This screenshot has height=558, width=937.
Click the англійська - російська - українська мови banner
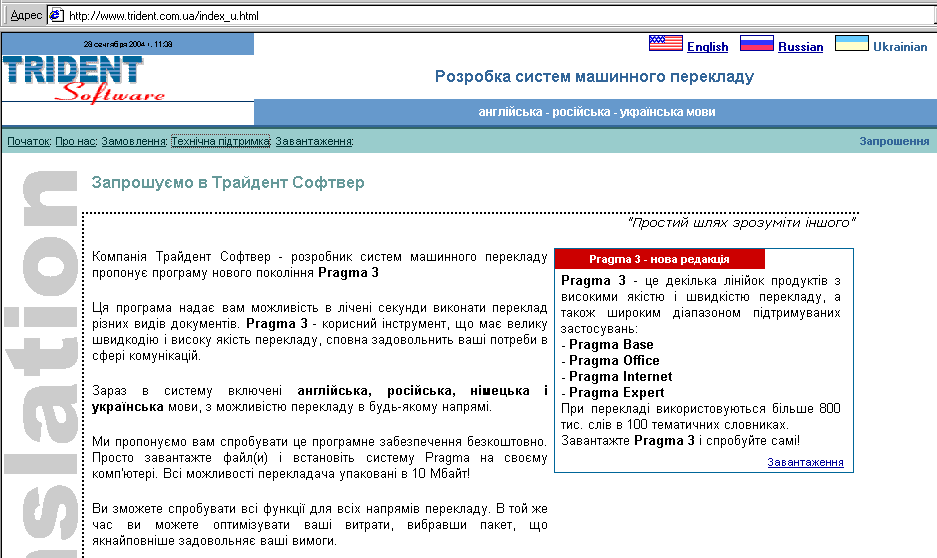pyautogui.click(x=596, y=112)
